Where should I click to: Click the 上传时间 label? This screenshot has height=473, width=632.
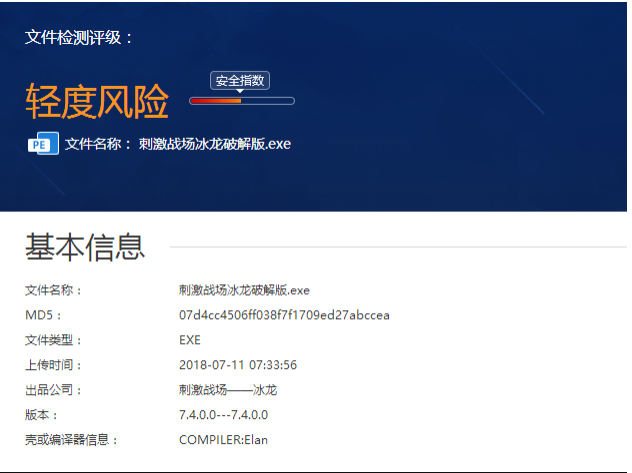pos(53,365)
